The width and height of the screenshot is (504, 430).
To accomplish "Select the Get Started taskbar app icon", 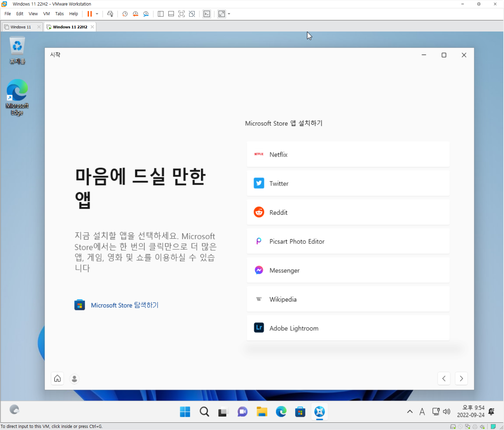I will (319, 412).
